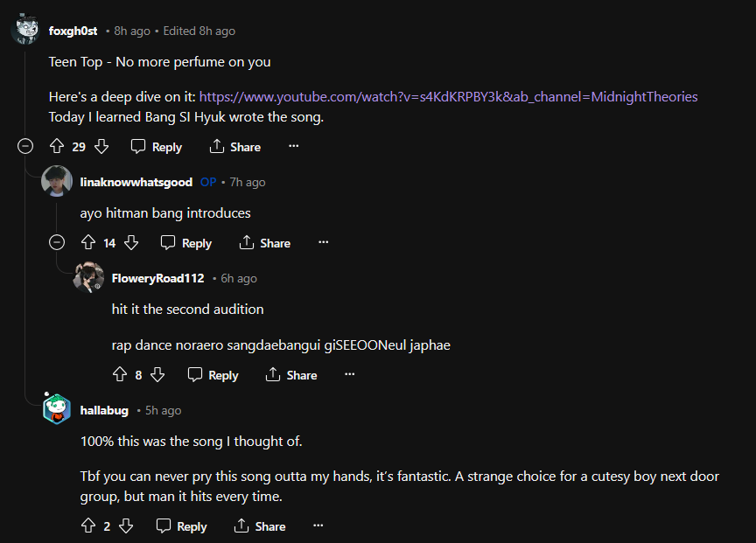Downvote foxgh0st's Teen Top comment

click(x=101, y=147)
